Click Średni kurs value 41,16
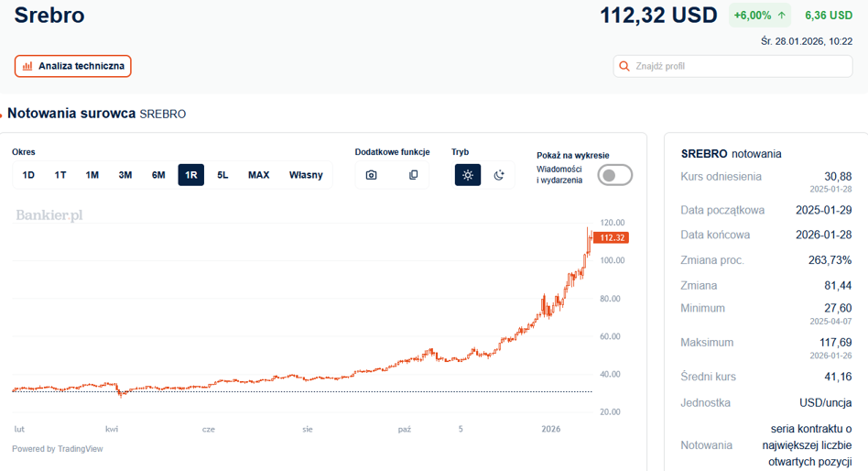The image size is (868, 471). coord(838,377)
